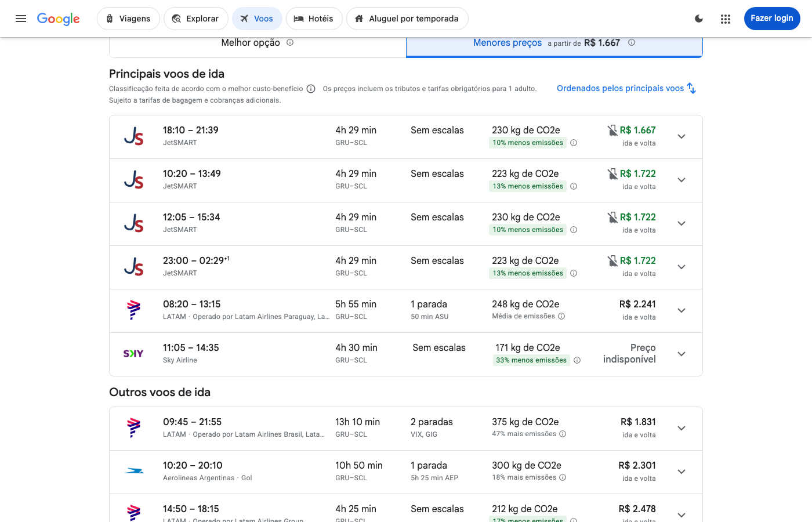Click 5h 25 min AEP layover text

pos(434,478)
